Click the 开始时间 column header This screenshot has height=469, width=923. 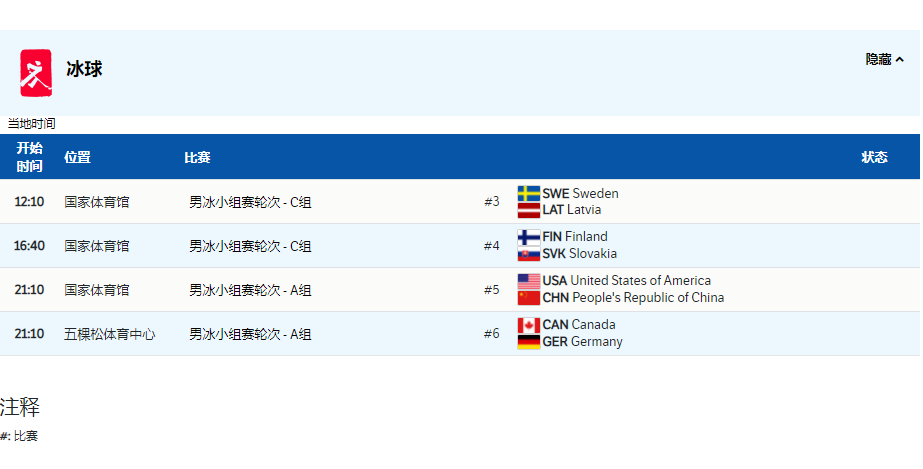(x=30, y=157)
